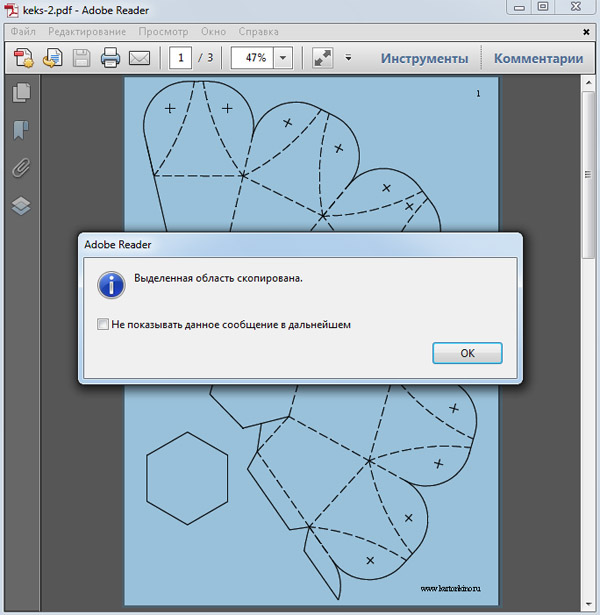Open the Справка menu
This screenshot has width=600, height=615.
pyautogui.click(x=260, y=32)
